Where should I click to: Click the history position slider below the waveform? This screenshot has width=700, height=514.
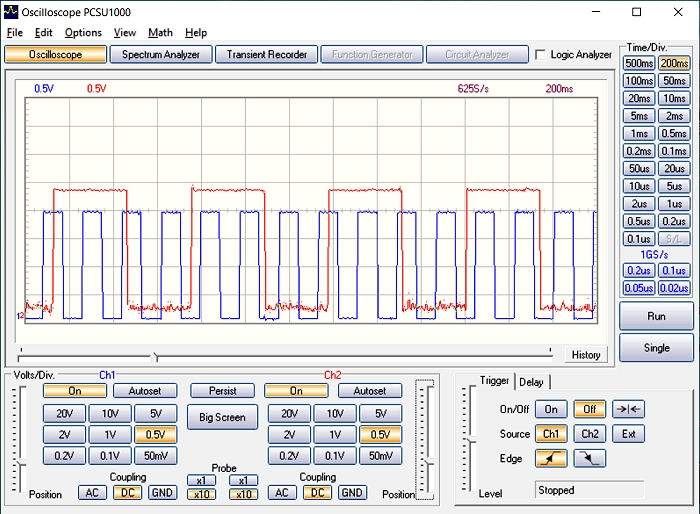click(x=154, y=357)
